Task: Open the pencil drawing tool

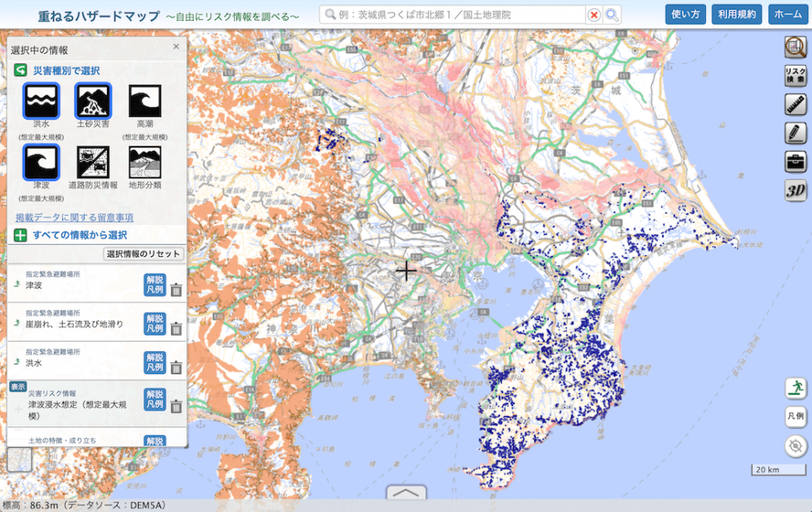Action: pyautogui.click(x=795, y=133)
